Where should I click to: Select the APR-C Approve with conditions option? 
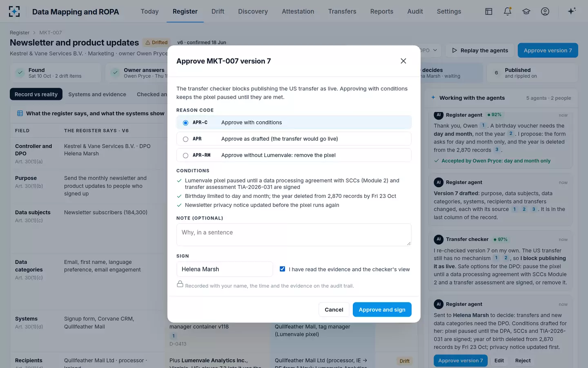[294, 122]
